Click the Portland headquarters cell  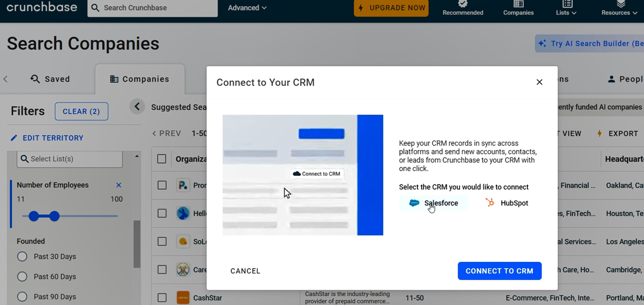(625, 298)
